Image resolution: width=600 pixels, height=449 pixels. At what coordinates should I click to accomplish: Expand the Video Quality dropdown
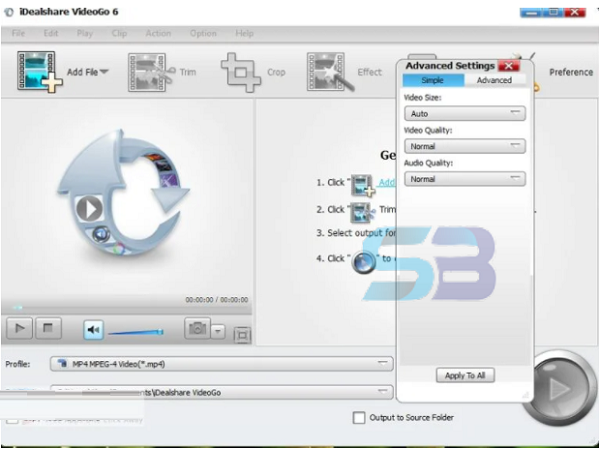point(465,146)
